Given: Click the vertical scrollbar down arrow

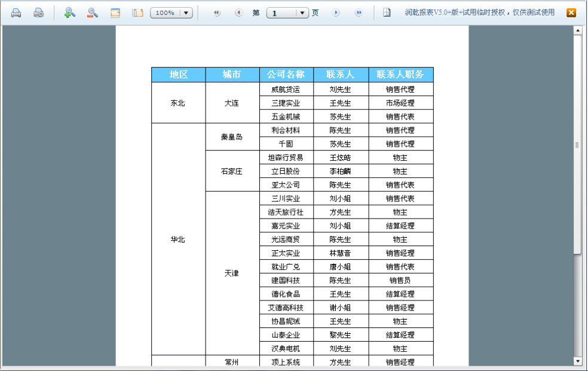Looking at the screenshot, I should pos(578,361).
